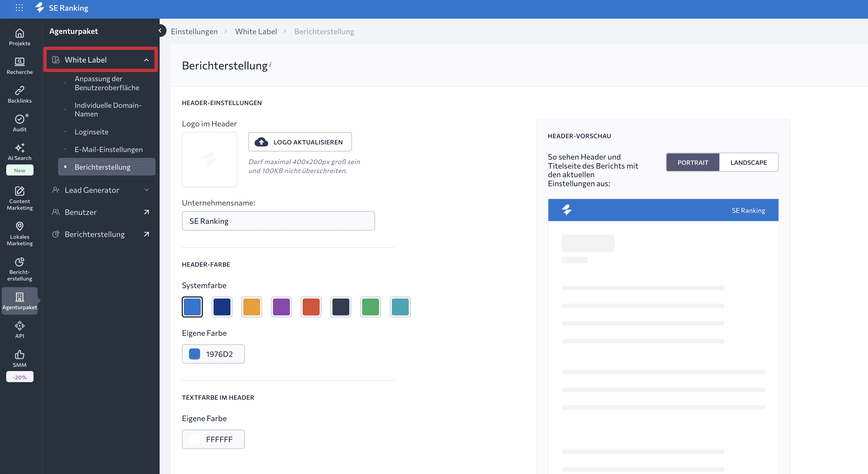This screenshot has height=474, width=868.
Task: Select the purple system color
Action: pos(281,307)
